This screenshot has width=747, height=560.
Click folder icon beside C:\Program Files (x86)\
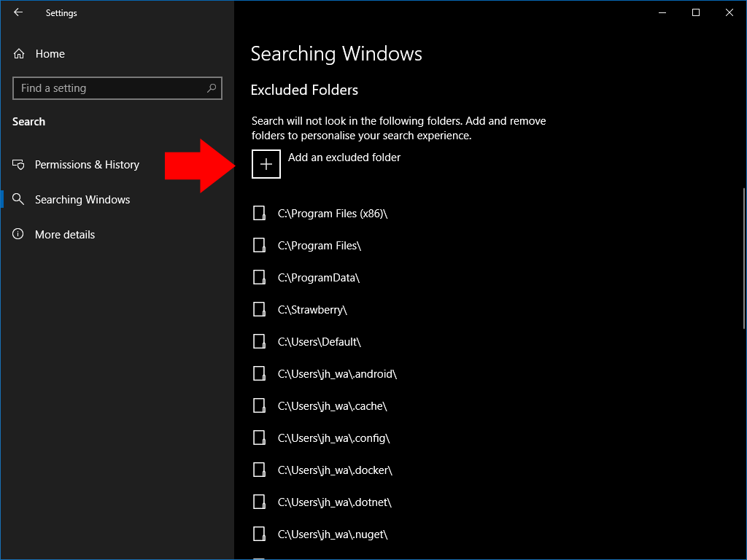(x=259, y=214)
